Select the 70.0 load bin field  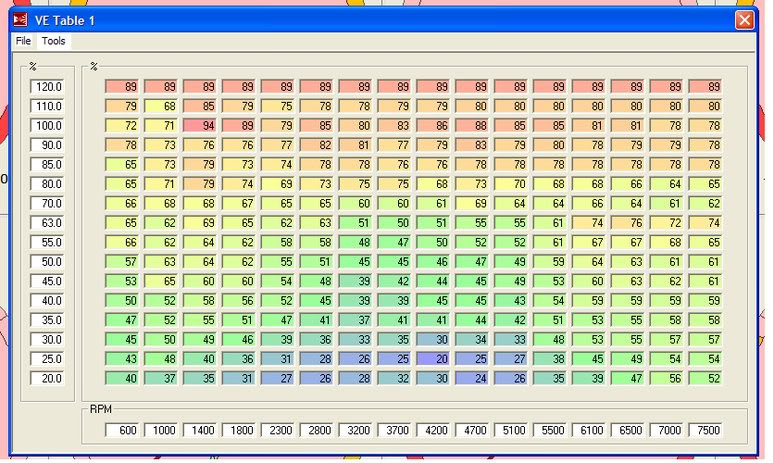pyautogui.click(x=47, y=203)
